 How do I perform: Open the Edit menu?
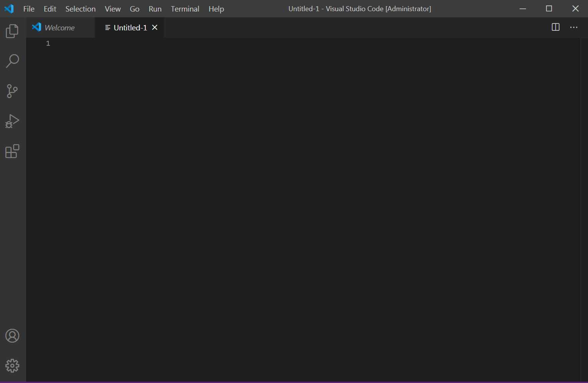tap(50, 9)
